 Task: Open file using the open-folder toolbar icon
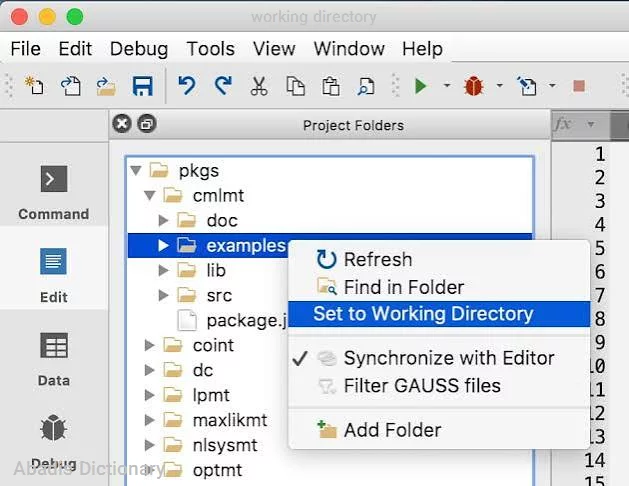point(106,86)
